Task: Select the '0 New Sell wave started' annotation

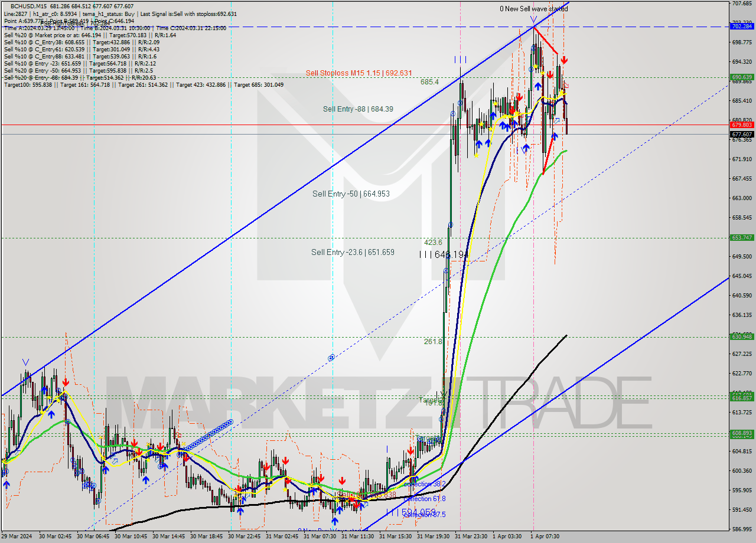Action: coord(533,9)
